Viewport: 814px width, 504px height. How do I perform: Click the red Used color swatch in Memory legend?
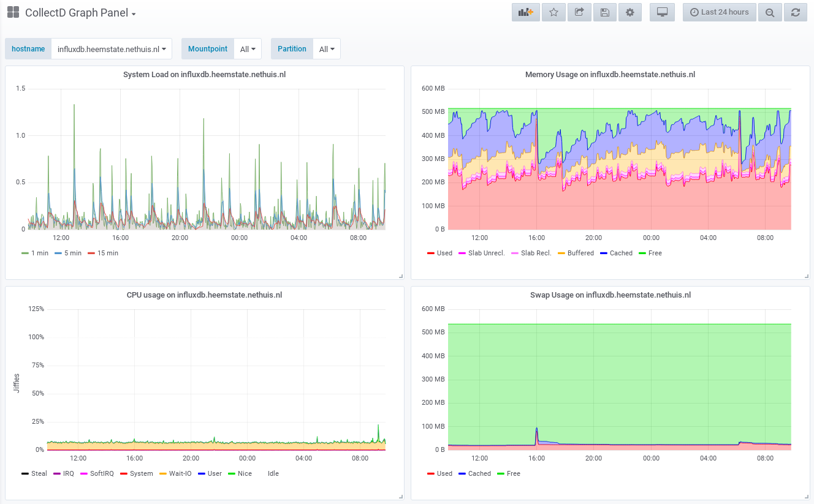[x=431, y=253]
